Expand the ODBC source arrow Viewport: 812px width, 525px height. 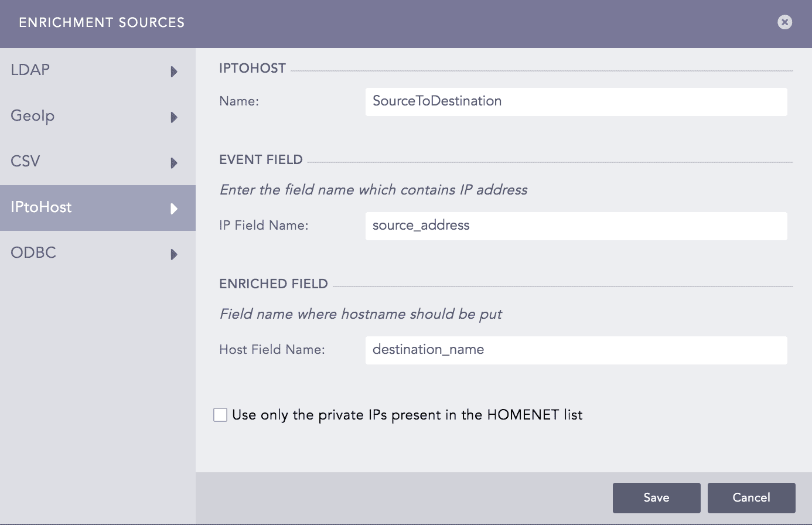[x=173, y=254]
